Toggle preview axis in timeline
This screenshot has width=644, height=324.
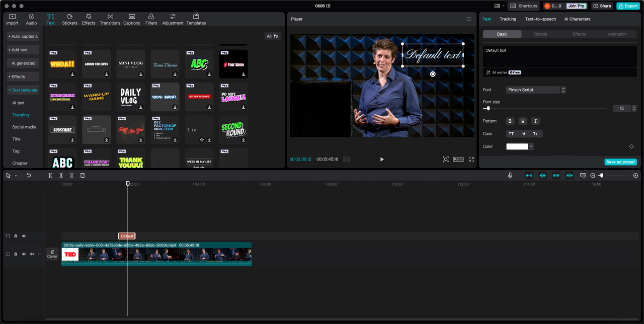pos(569,176)
